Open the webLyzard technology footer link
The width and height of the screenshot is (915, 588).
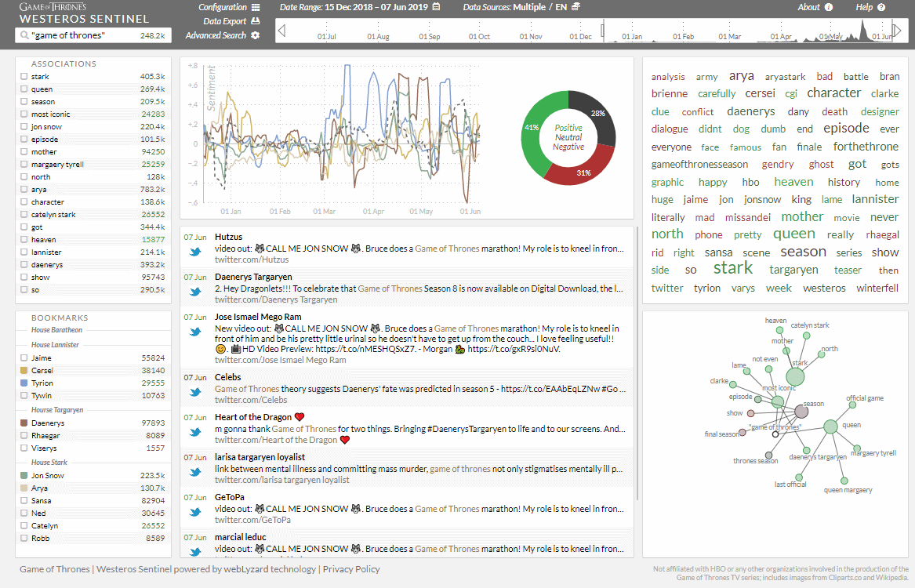click(270, 569)
